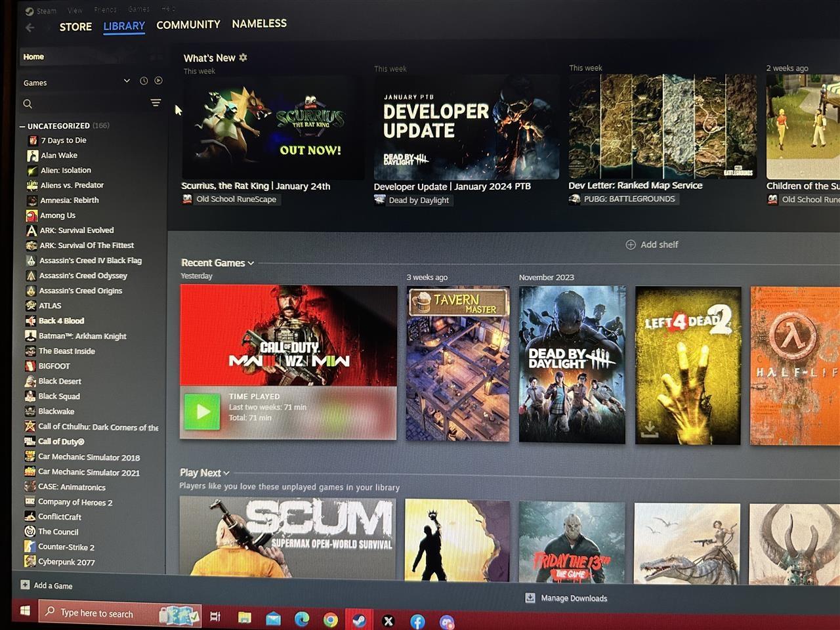Click the green Play button for Call of Duty

pos(202,412)
